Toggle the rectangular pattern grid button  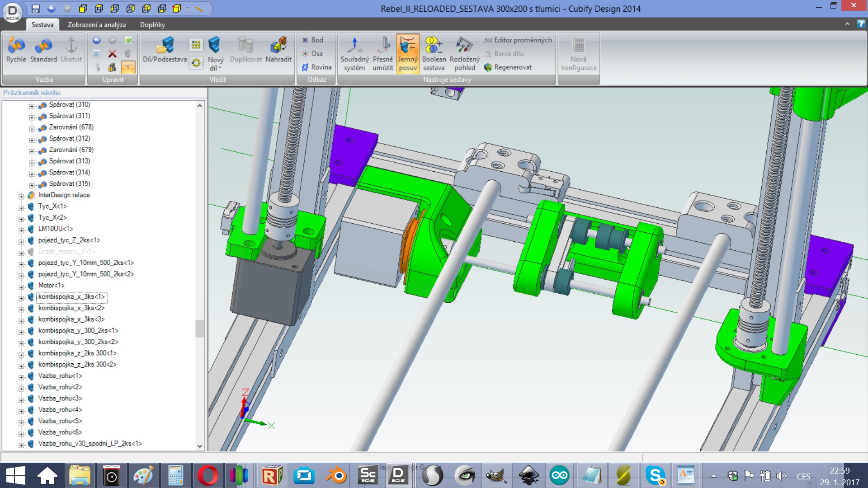pos(196,44)
